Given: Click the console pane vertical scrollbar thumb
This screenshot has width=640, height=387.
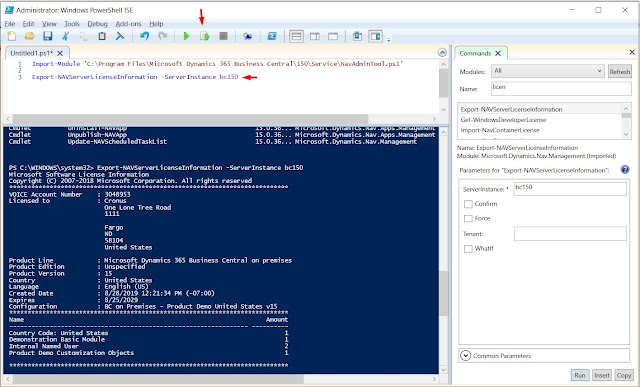Looking at the screenshot, I should click(x=443, y=293).
